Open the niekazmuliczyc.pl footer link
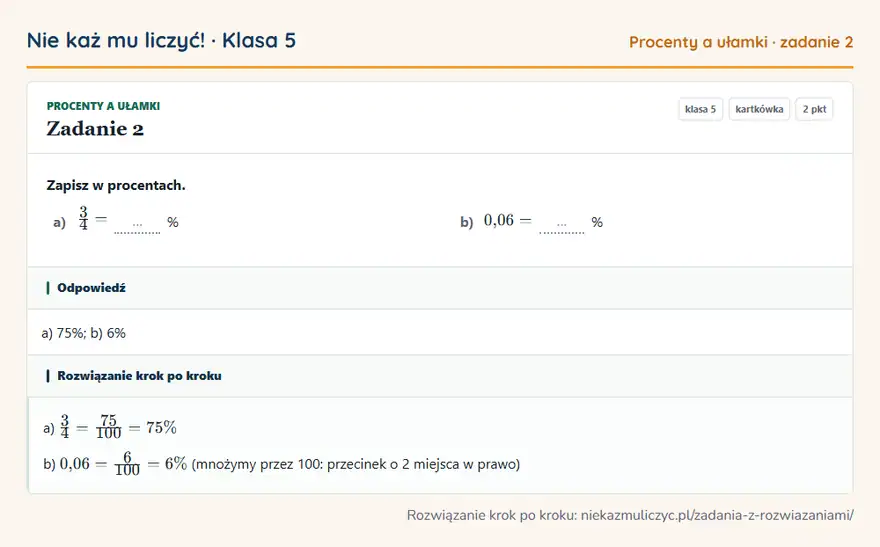Viewport: 880px width, 547px height. [717, 515]
